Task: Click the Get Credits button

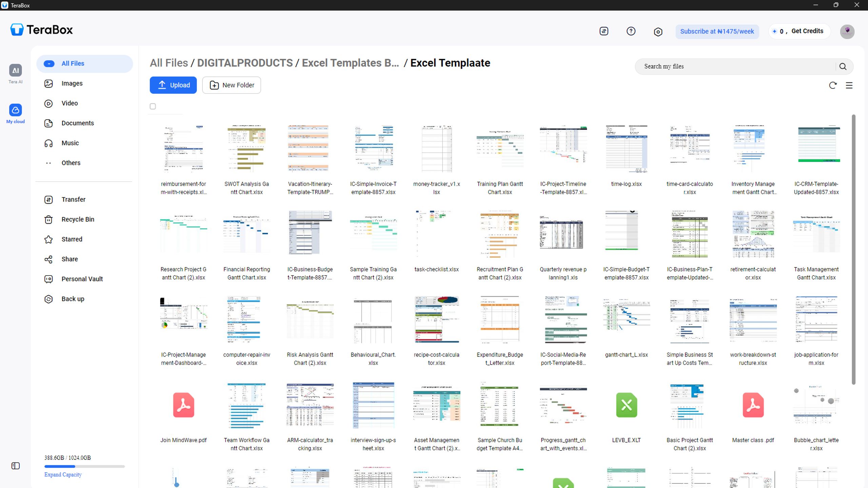Action: pyautogui.click(x=800, y=31)
